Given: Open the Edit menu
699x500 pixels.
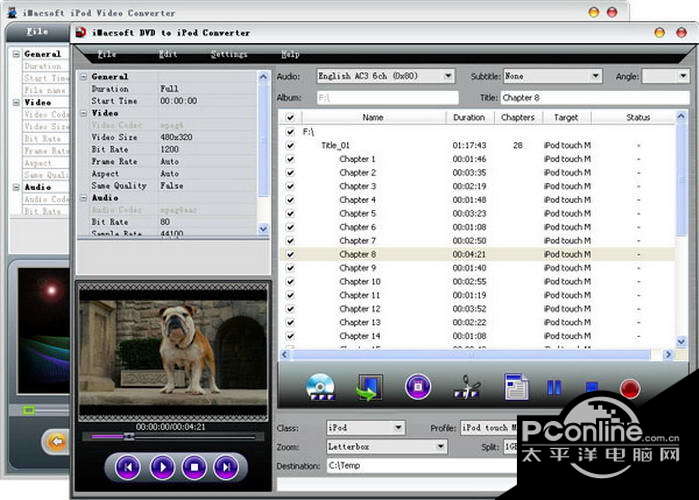Looking at the screenshot, I should [168, 55].
